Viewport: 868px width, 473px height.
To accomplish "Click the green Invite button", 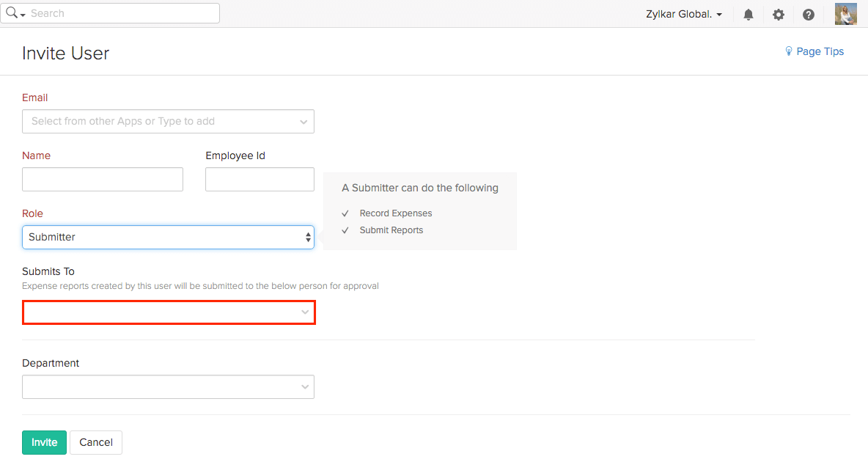I will coord(44,442).
